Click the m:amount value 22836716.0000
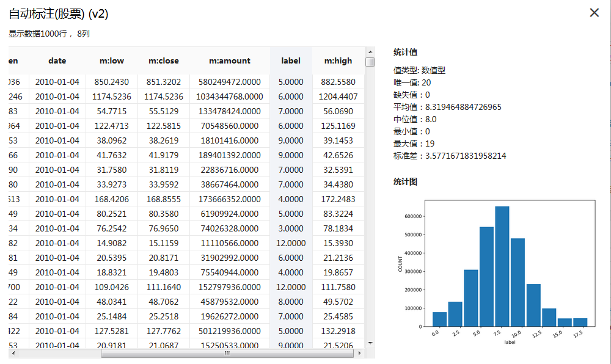Image resolution: width=611 pixels, height=364 pixels. (x=230, y=170)
